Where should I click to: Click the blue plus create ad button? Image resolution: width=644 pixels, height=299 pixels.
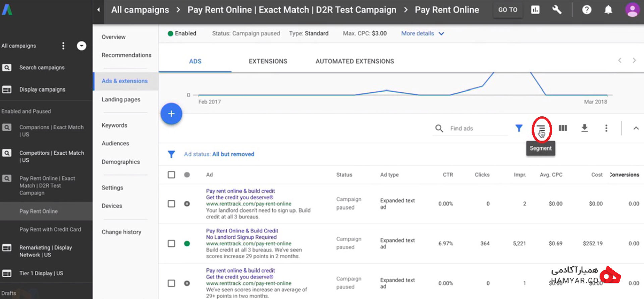click(x=171, y=114)
